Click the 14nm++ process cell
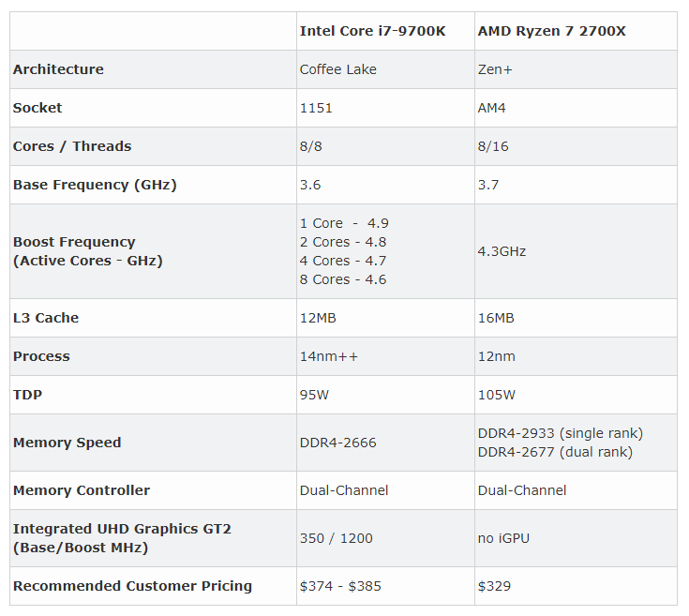The height and width of the screenshot is (616, 689). (329, 356)
